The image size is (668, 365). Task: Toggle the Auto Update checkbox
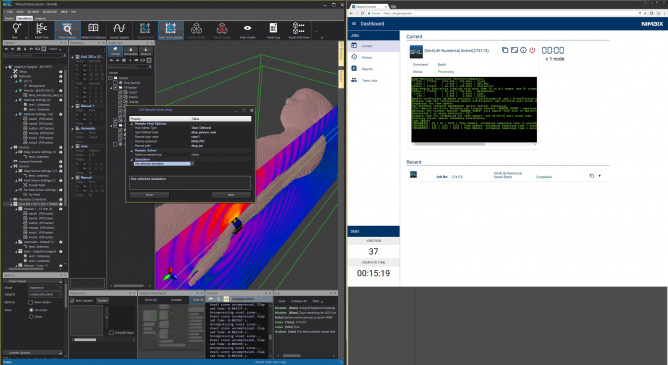pyautogui.click(x=72, y=300)
